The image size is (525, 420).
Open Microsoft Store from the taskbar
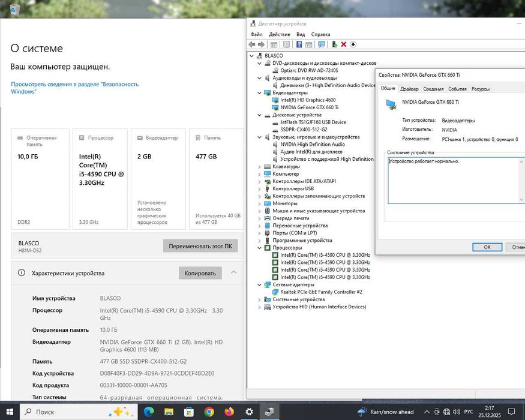coord(189,412)
